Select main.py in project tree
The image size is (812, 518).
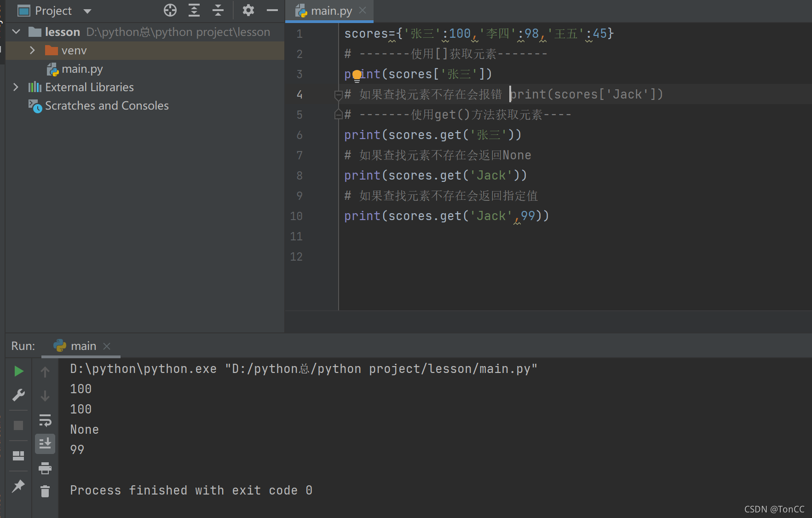tap(82, 69)
